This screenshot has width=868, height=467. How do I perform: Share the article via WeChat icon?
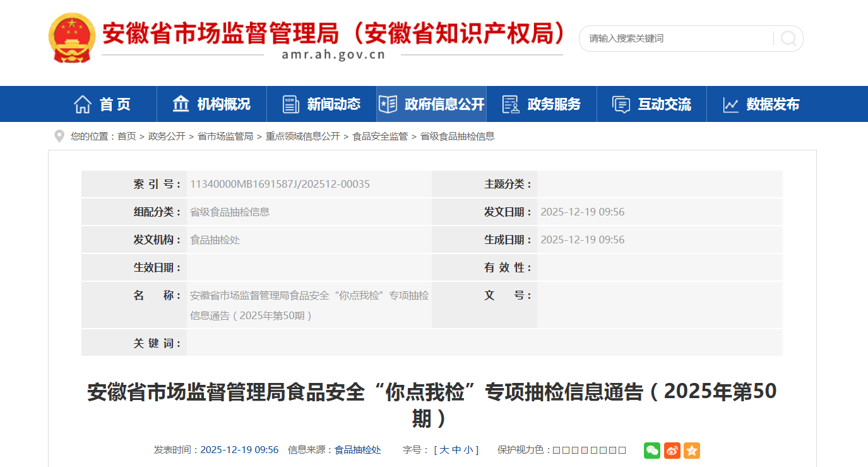[x=652, y=450]
